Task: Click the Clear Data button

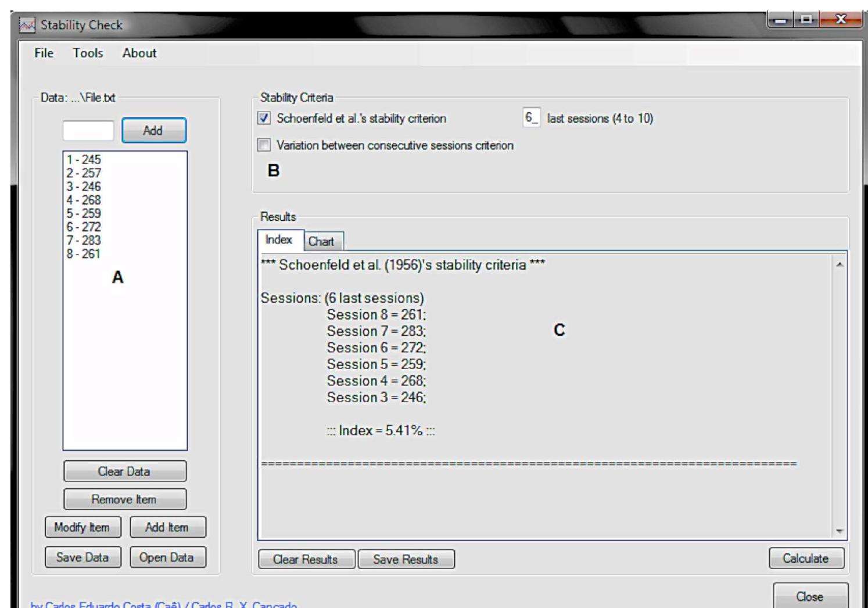Action: [125, 471]
